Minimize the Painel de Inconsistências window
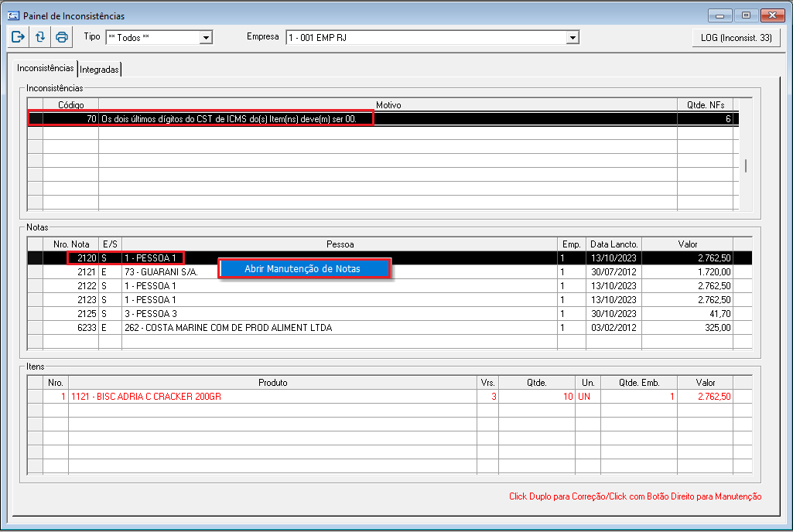This screenshot has height=532, width=793. 720,15
